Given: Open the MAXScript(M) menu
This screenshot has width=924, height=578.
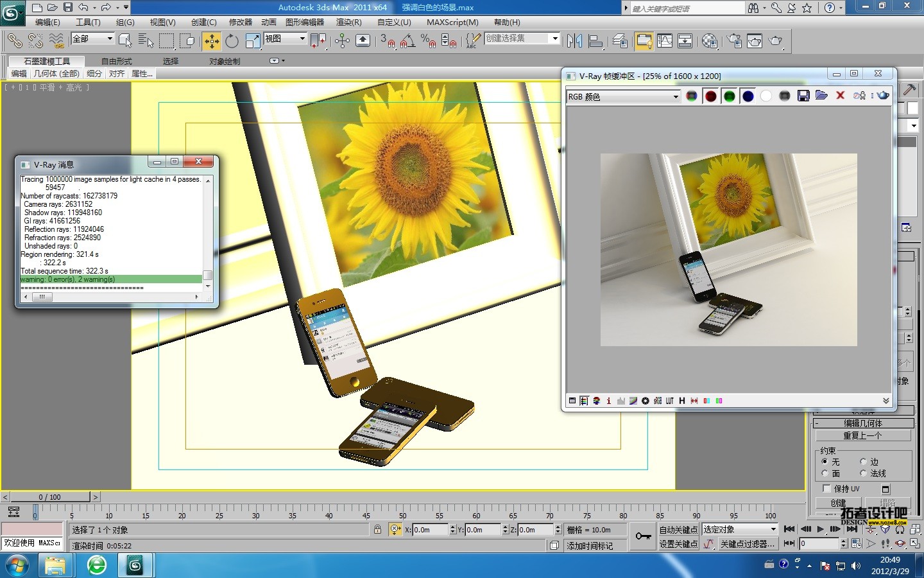Looking at the screenshot, I should click(x=452, y=22).
